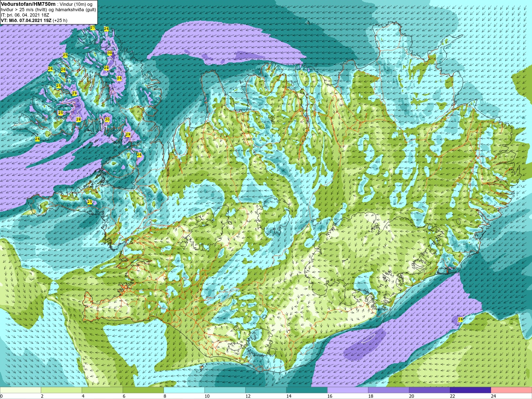Click the 0–2 m/s pale cream legend swatch
Viewport: 532px width, 399px height.
click(x=20, y=390)
